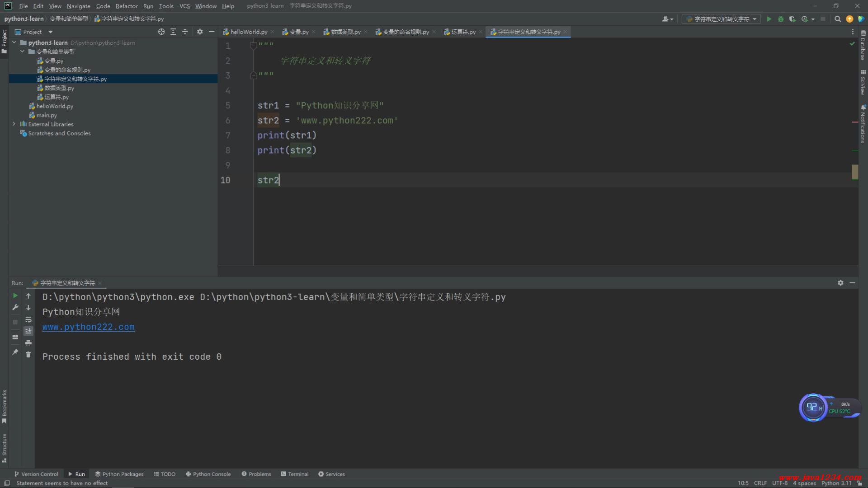The height and width of the screenshot is (488, 868).
Task: Click the wrench icon in Run panel
Action: tap(15, 307)
